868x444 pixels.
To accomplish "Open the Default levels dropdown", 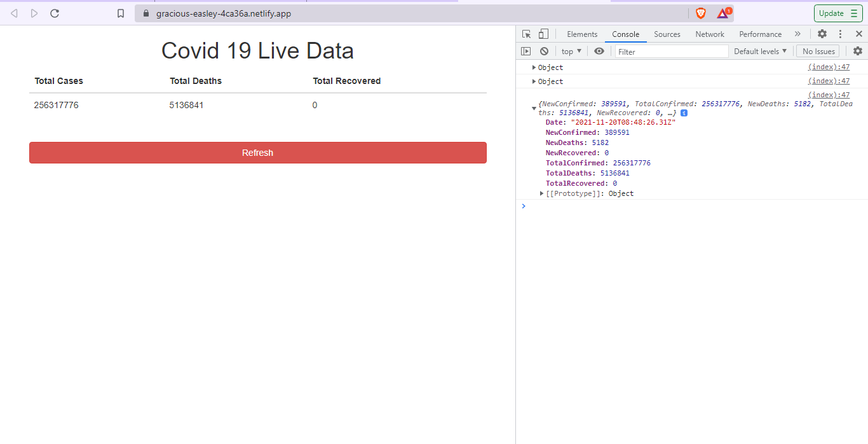I will tap(760, 52).
